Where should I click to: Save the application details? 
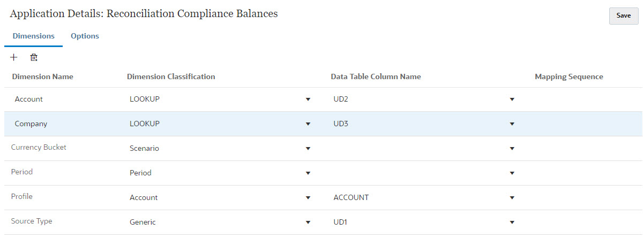(x=623, y=16)
